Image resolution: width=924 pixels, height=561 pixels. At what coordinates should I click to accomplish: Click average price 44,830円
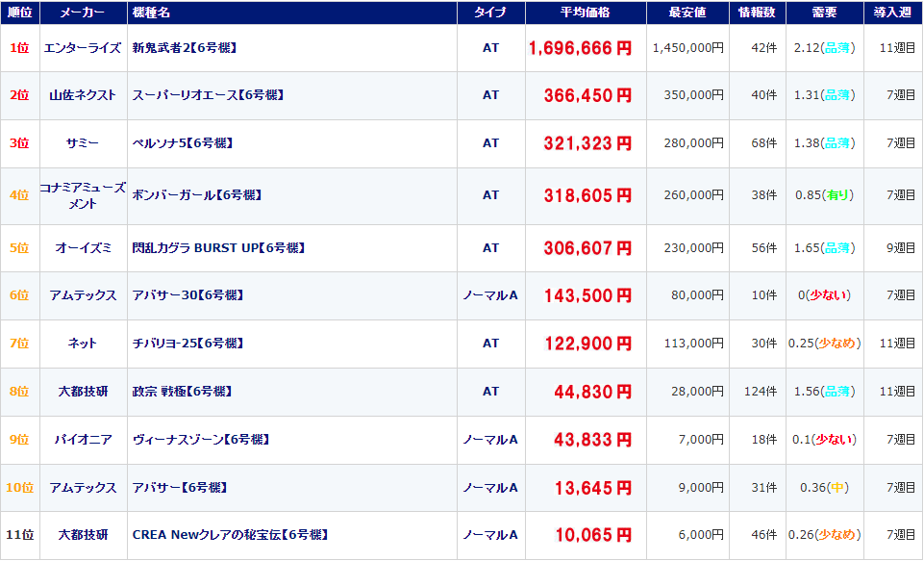[x=593, y=392]
